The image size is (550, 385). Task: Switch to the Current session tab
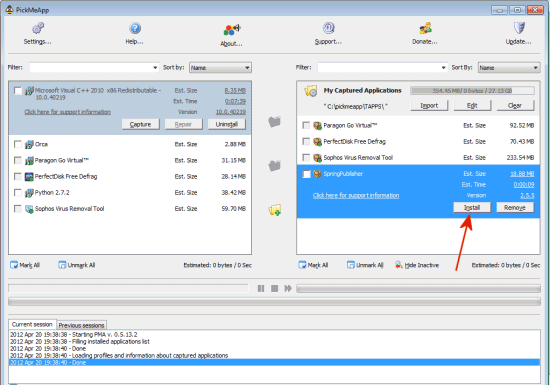[32, 325]
